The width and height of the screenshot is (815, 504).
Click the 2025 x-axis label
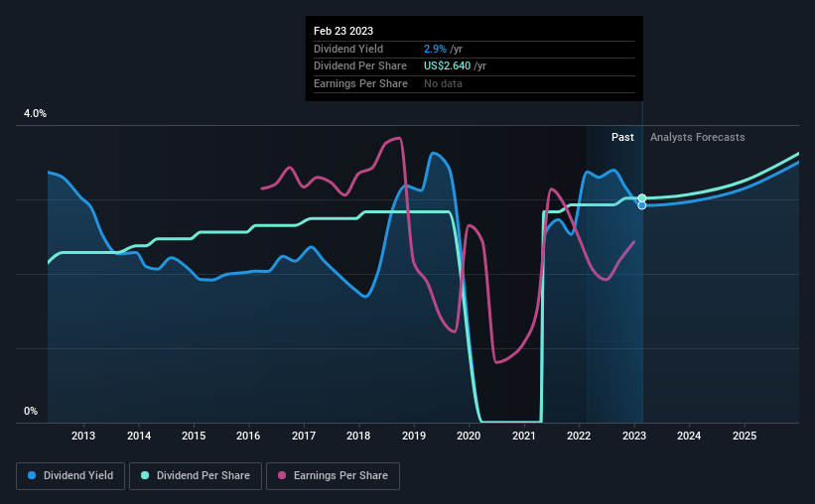[x=745, y=436]
